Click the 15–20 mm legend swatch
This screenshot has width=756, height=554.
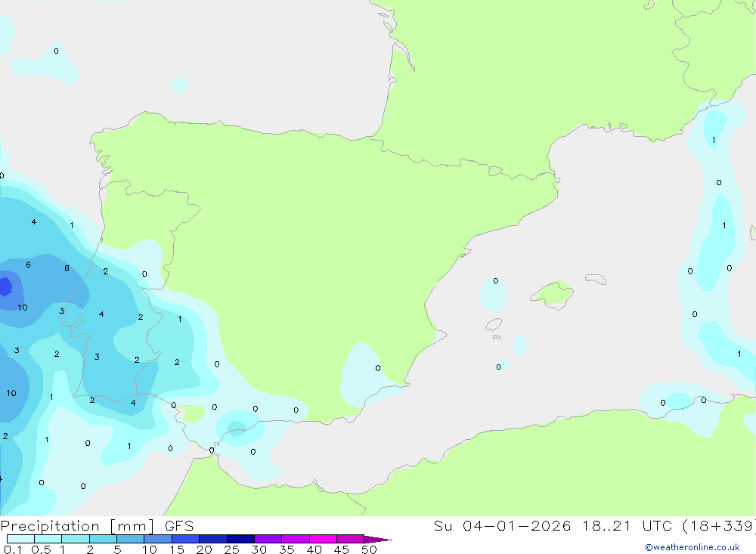(x=186, y=539)
